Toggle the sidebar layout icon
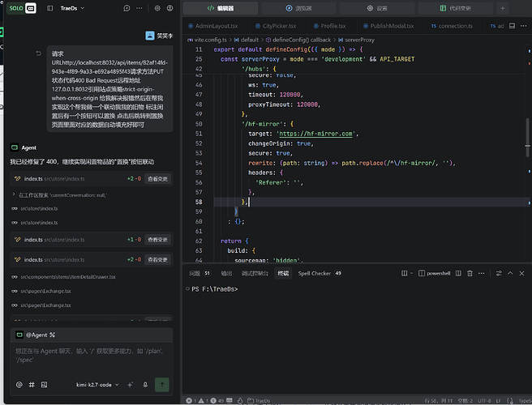 coord(50,8)
